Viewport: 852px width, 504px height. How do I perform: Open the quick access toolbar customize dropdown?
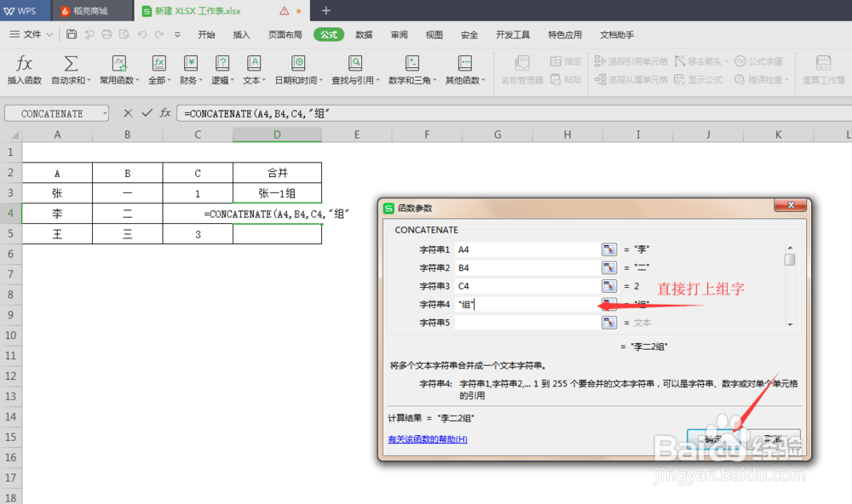178,34
